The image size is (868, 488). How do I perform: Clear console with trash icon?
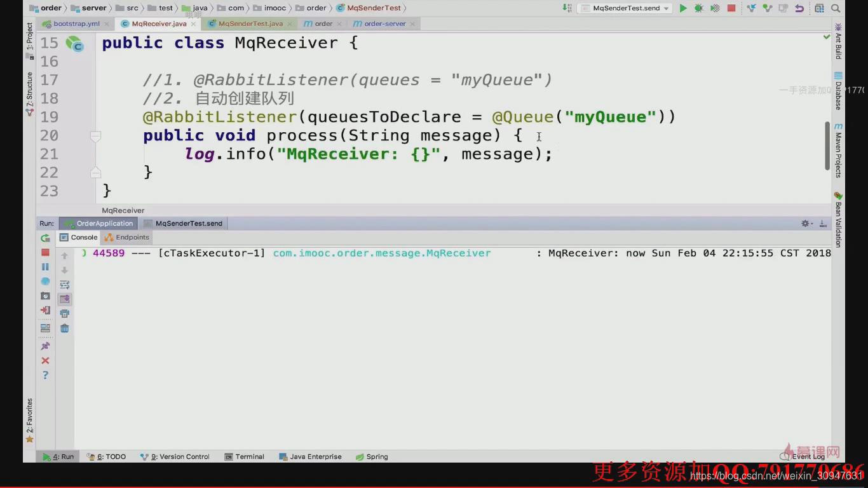pyautogui.click(x=64, y=329)
